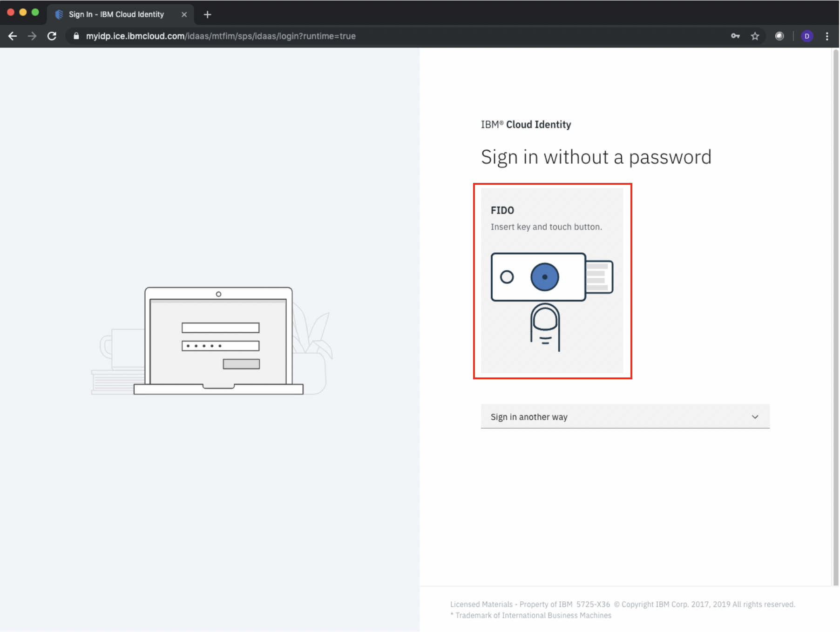Click the Sign in another way chevron
The width and height of the screenshot is (840, 632).
click(x=755, y=417)
